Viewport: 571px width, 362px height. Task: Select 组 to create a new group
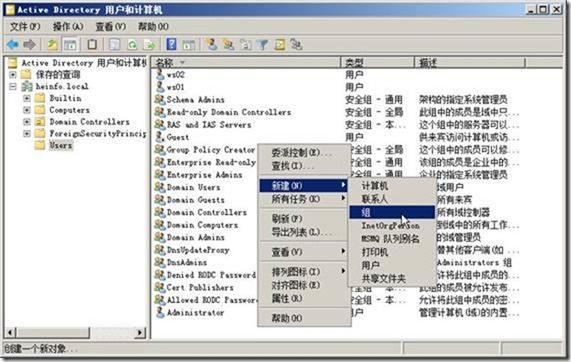pos(392,212)
